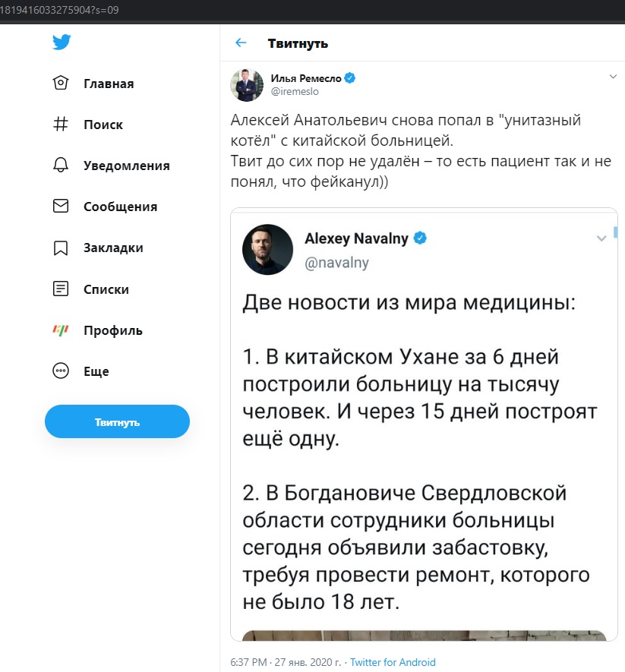Click the Bookmarks ribbon icon
Screen dimensions: 625x672
pyautogui.click(x=61, y=248)
